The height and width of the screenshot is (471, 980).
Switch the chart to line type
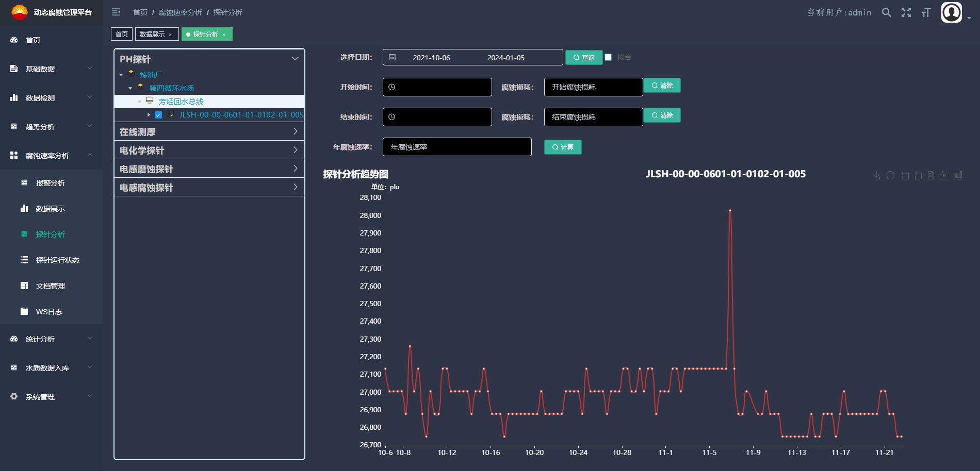coord(944,175)
